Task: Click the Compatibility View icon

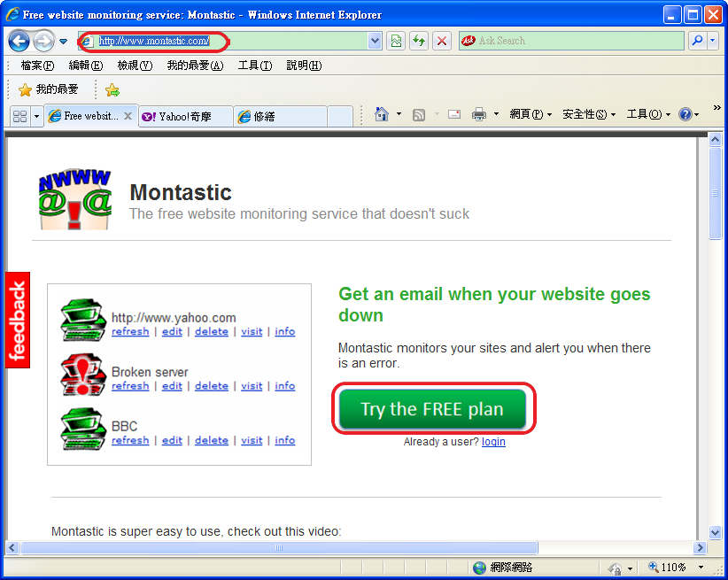Action: click(x=396, y=41)
